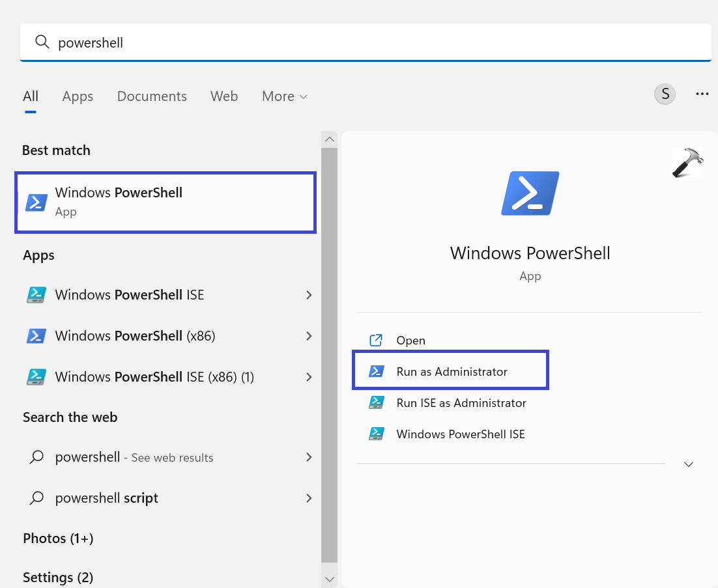Click the results scrollbar down arrow
The height and width of the screenshot is (588, 718).
pos(330,579)
